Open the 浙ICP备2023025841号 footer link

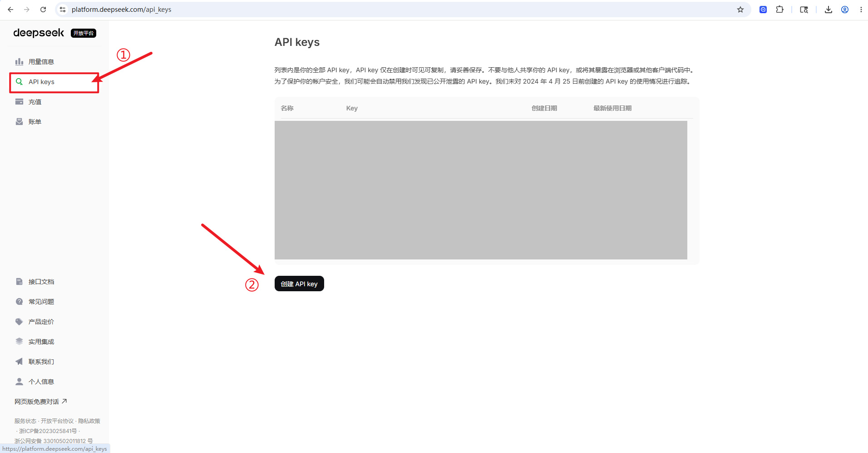(x=48, y=431)
